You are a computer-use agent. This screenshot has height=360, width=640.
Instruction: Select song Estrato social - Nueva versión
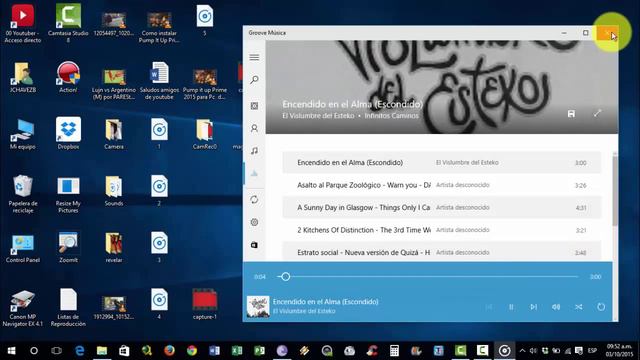point(442,252)
